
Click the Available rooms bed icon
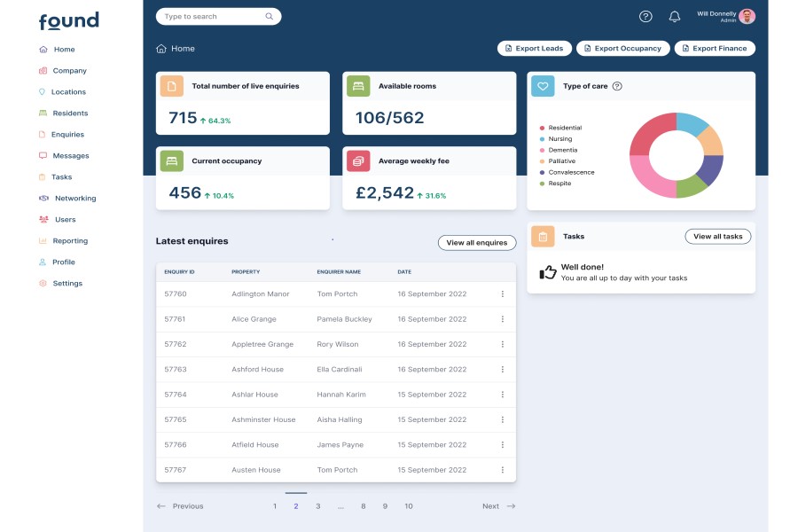(x=358, y=85)
